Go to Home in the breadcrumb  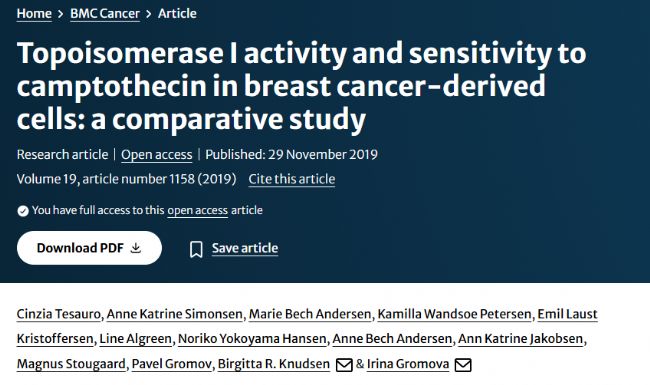(34, 13)
